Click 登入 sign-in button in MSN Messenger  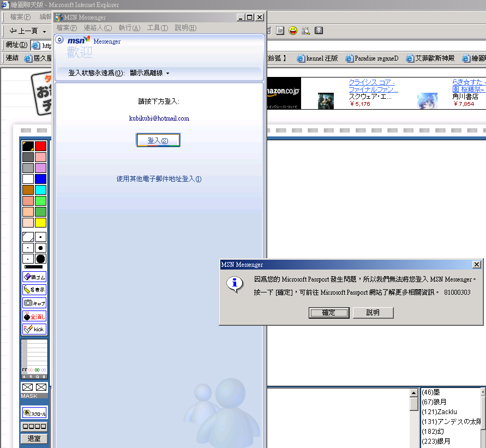[158, 140]
